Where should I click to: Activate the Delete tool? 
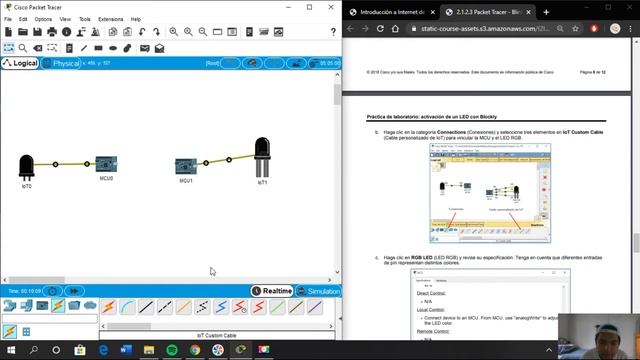pyautogui.click(x=38, y=48)
